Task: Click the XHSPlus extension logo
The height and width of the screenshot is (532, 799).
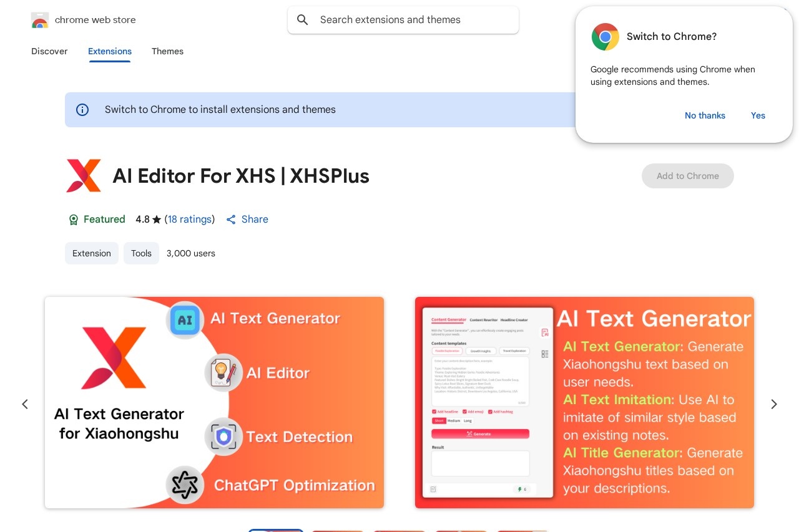Action: [84, 176]
